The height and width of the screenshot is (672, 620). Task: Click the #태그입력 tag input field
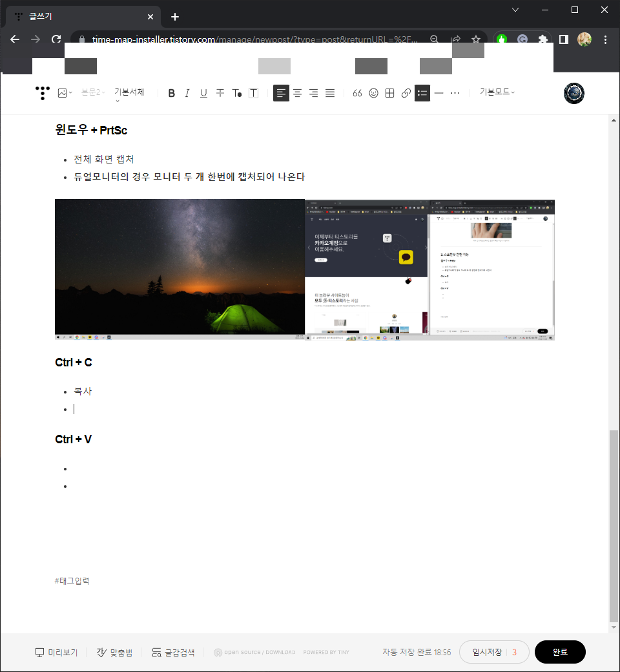72,581
